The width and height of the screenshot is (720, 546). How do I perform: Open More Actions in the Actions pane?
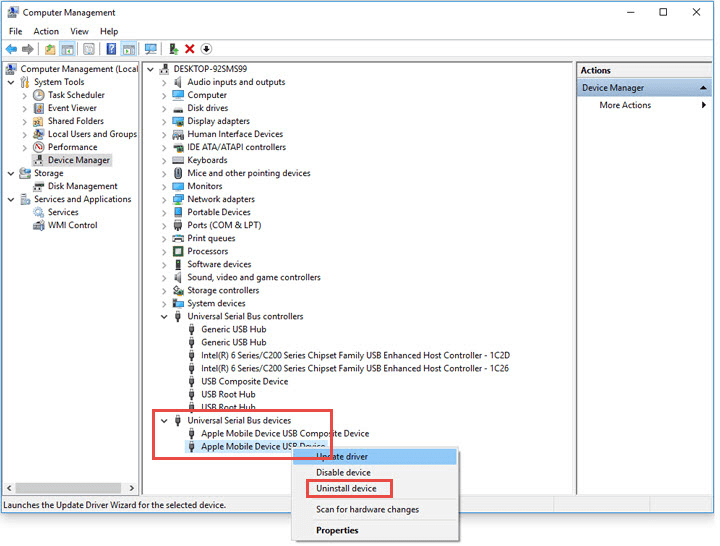625,105
